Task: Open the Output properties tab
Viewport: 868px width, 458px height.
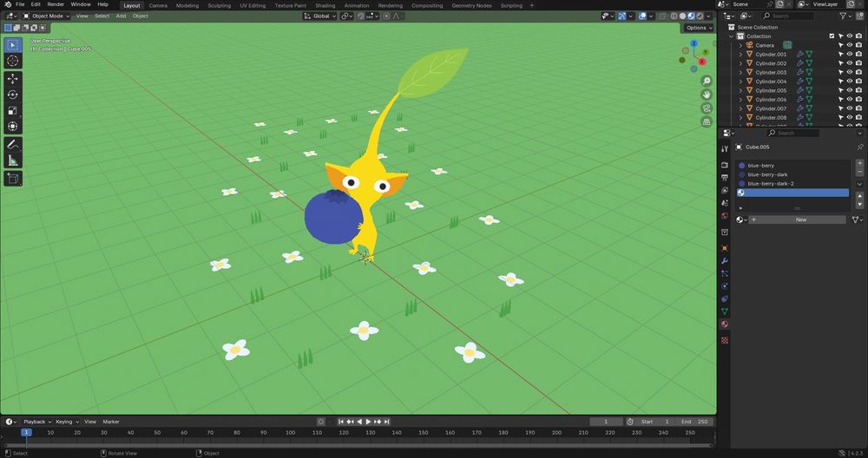Action: click(x=725, y=178)
